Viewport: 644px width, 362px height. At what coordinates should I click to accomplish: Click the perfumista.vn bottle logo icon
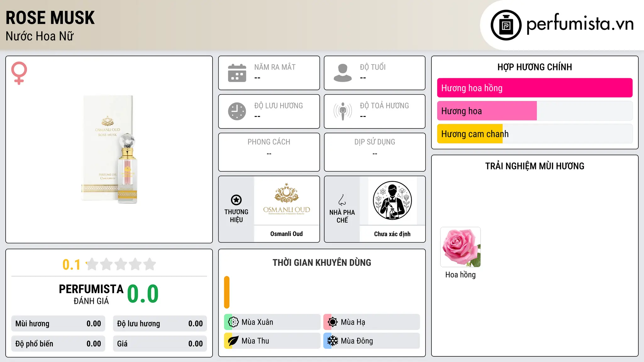506,25
